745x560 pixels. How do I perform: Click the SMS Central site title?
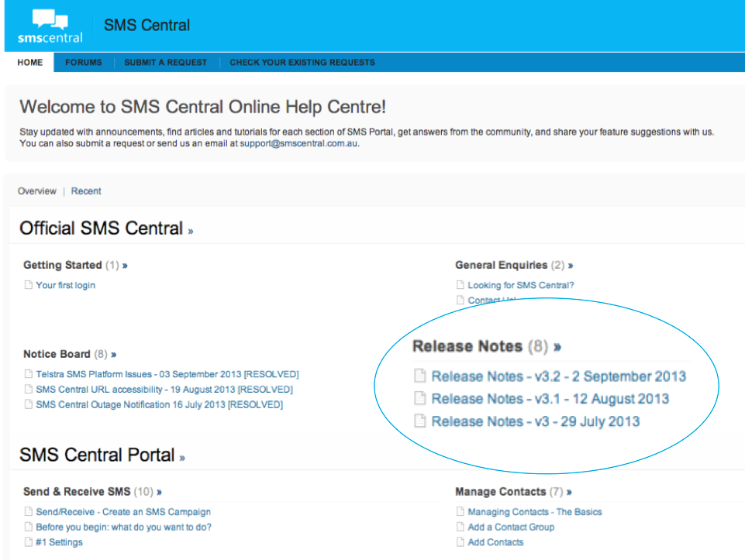[147, 25]
